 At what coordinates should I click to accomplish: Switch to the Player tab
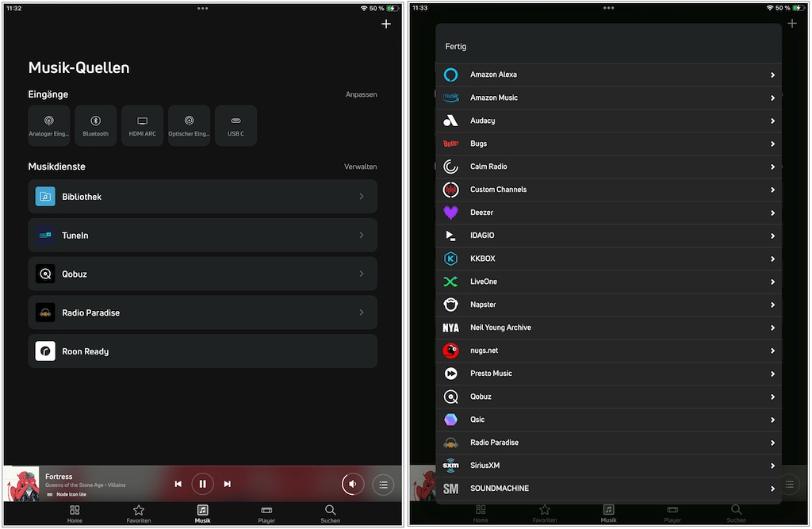pos(266,514)
